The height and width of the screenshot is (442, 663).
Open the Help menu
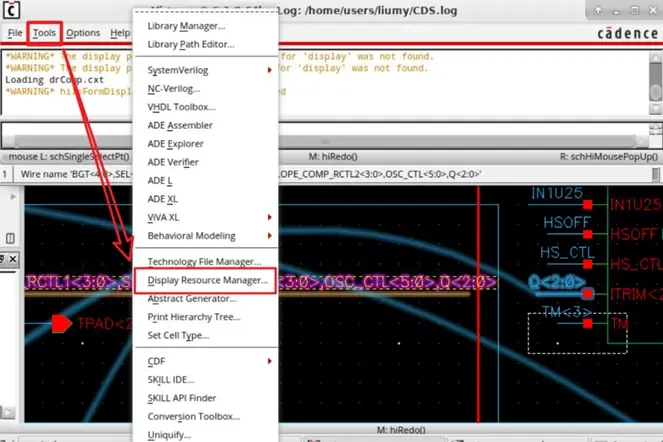coord(120,33)
